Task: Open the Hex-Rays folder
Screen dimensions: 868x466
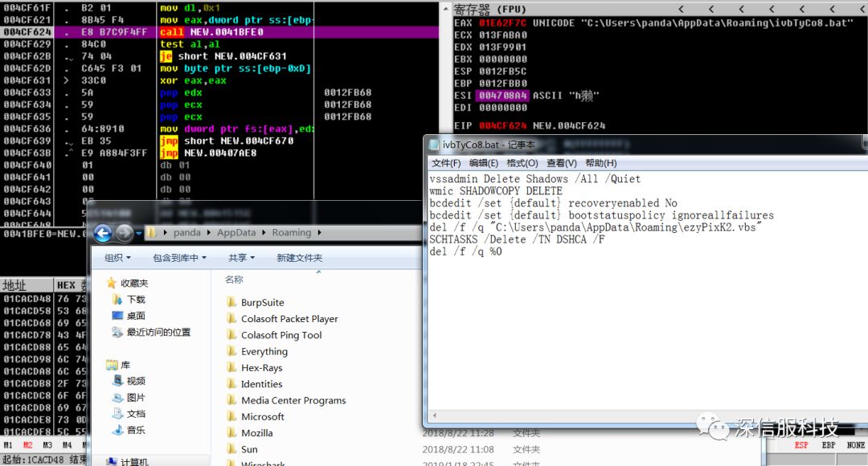Action: (x=261, y=368)
